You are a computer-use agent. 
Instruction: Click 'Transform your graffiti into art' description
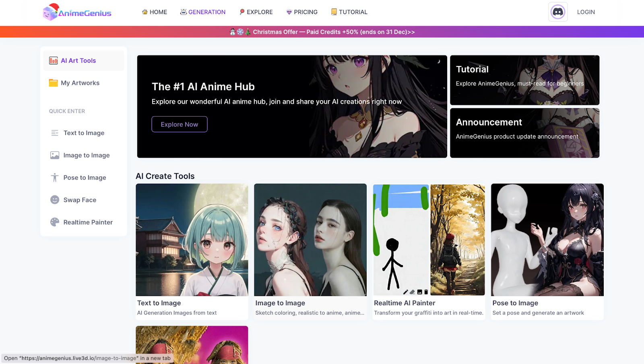coord(429,313)
